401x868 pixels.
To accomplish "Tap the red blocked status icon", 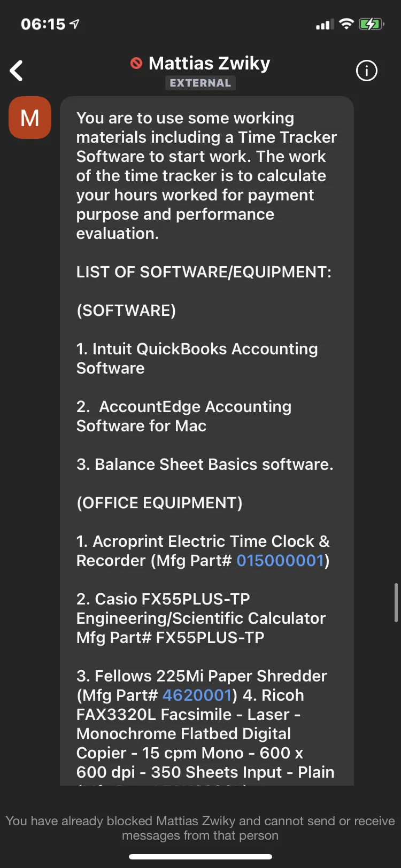I will 136,63.
